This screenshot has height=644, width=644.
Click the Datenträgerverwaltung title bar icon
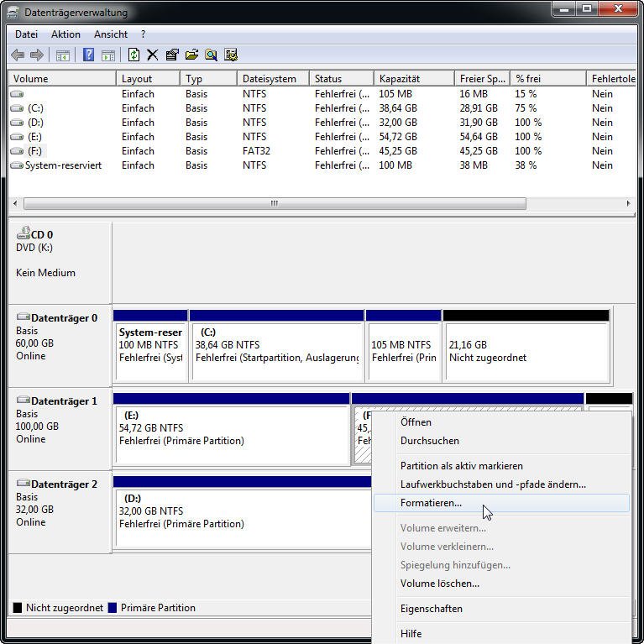coord(13,13)
